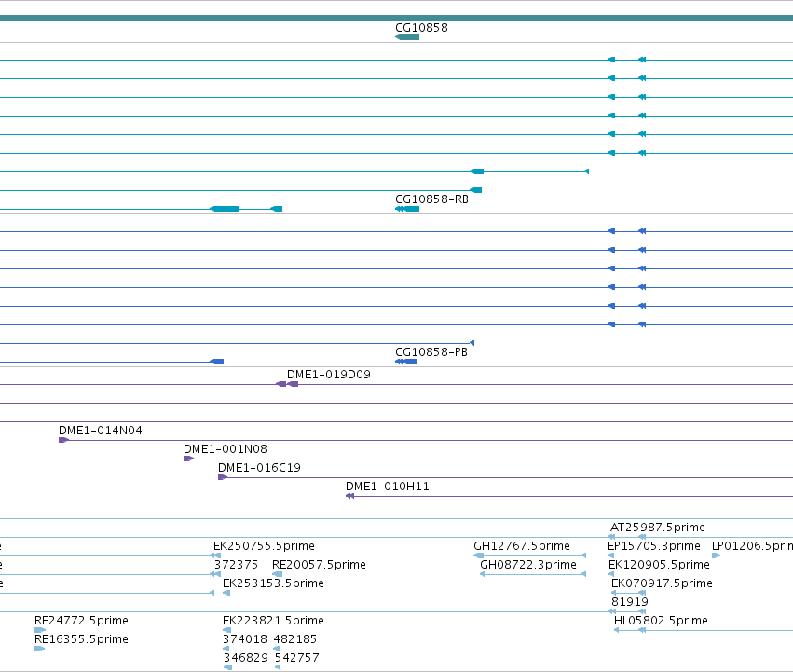The height and width of the screenshot is (672, 793).
Task: Click the DME1-019D09 label
Action: pos(329,375)
